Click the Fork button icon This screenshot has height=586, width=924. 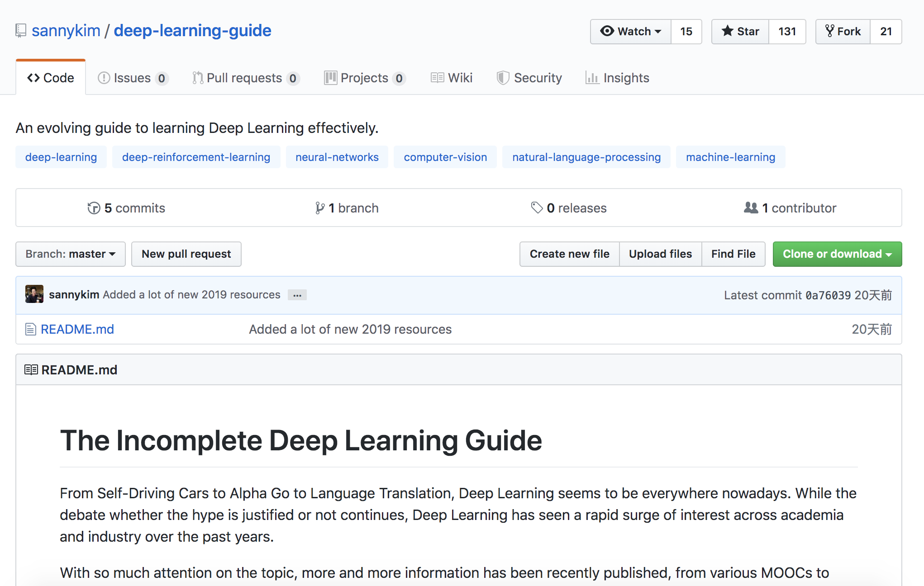coord(829,31)
